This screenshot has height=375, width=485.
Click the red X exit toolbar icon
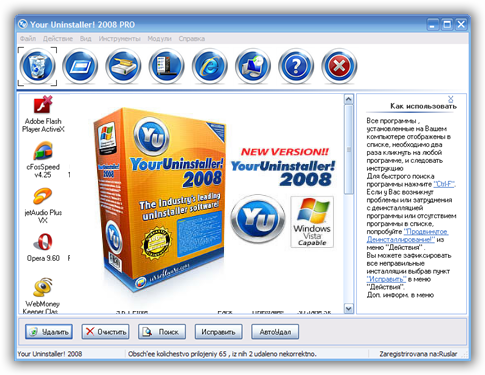(339, 66)
